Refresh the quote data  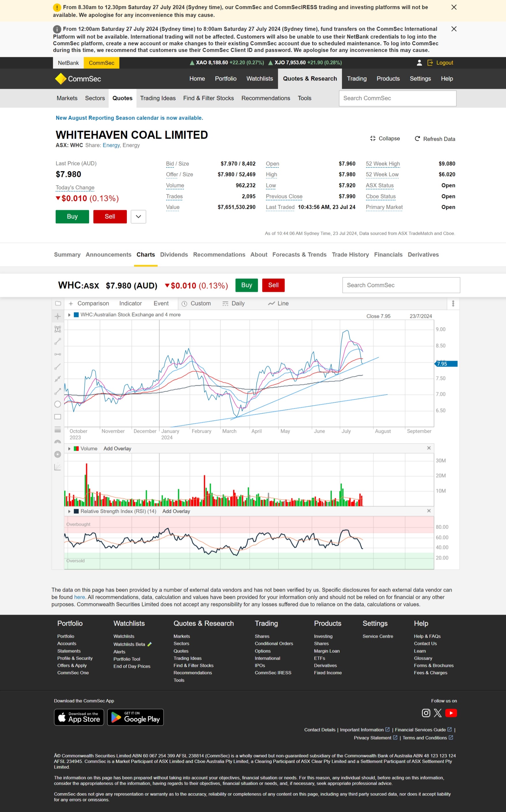click(x=435, y=139)
